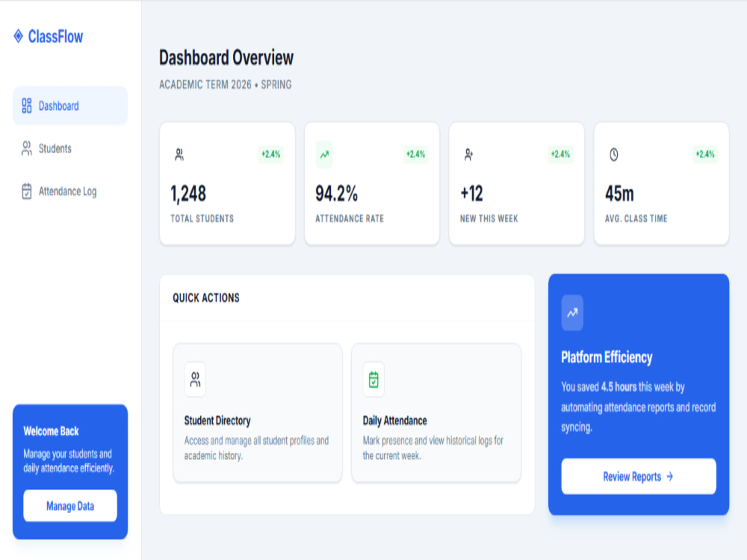747x560 pixels.
Task: Click the Student Directory people icon
Action: coord(195,379)
